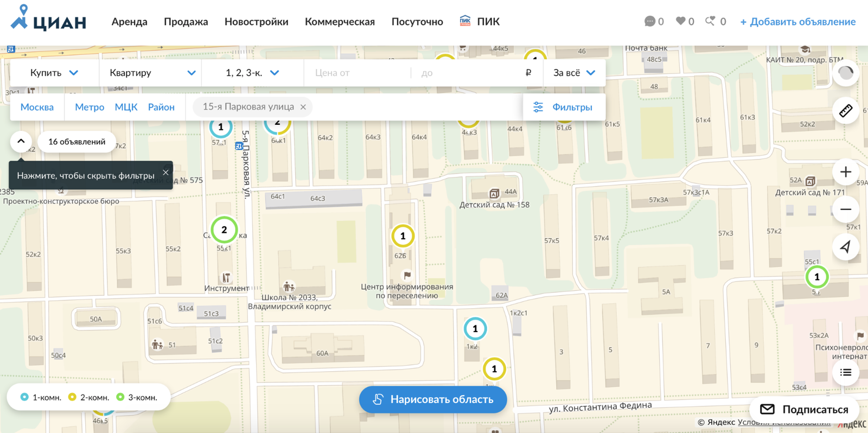Open the 1, 2, 3-к. rooms dropdown

point(253,73)
